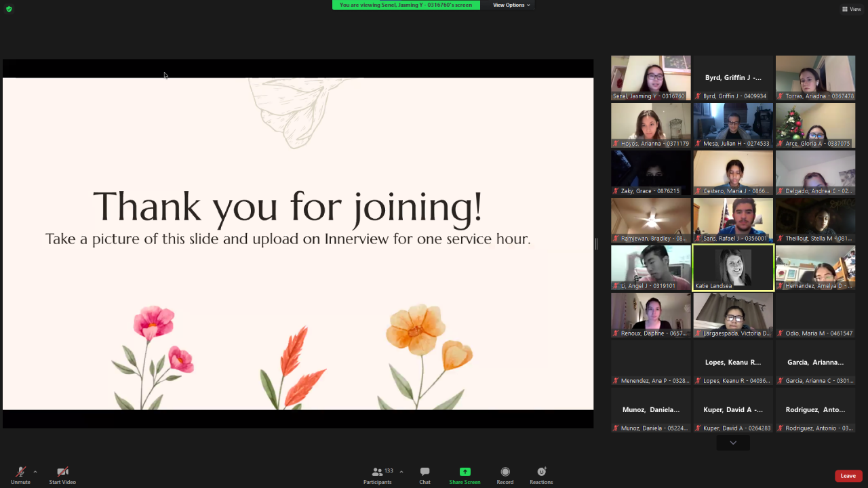Click muted mic icon on Lopes, Keanu tile
The image size is (868, 488).
(698, 381)
